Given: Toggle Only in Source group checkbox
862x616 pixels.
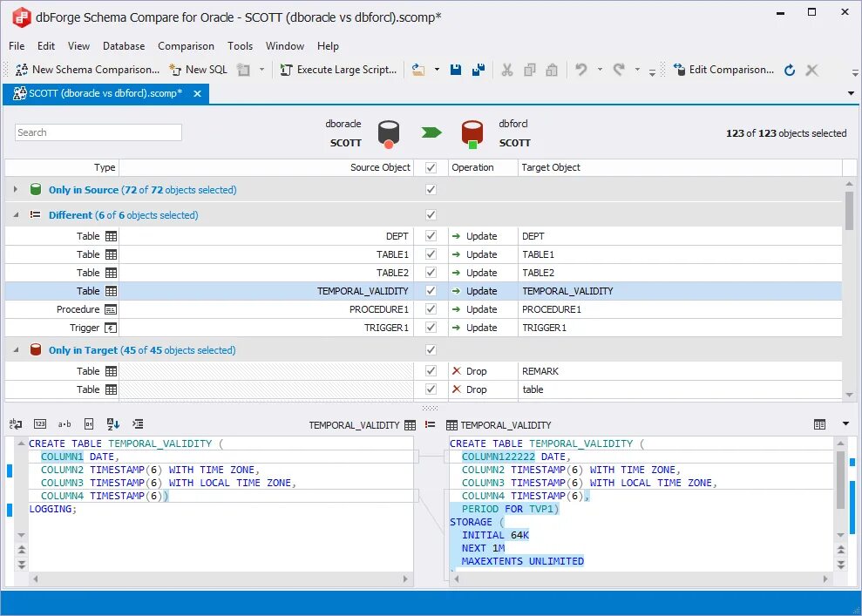Looking at the screenshot, I should coord(431,190).
